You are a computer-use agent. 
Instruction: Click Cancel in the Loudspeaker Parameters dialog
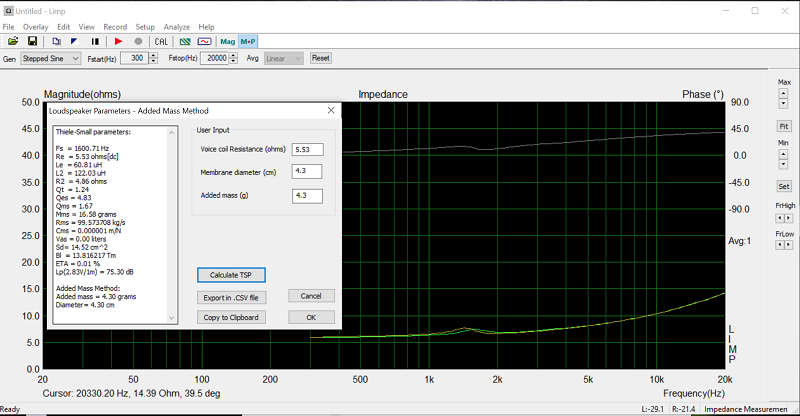311,296
